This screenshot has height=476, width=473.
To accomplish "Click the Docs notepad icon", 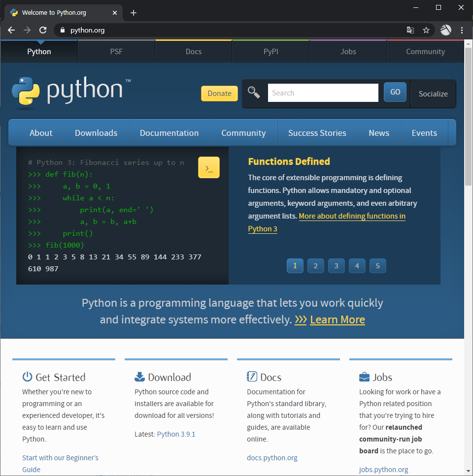I will (252, 377).
